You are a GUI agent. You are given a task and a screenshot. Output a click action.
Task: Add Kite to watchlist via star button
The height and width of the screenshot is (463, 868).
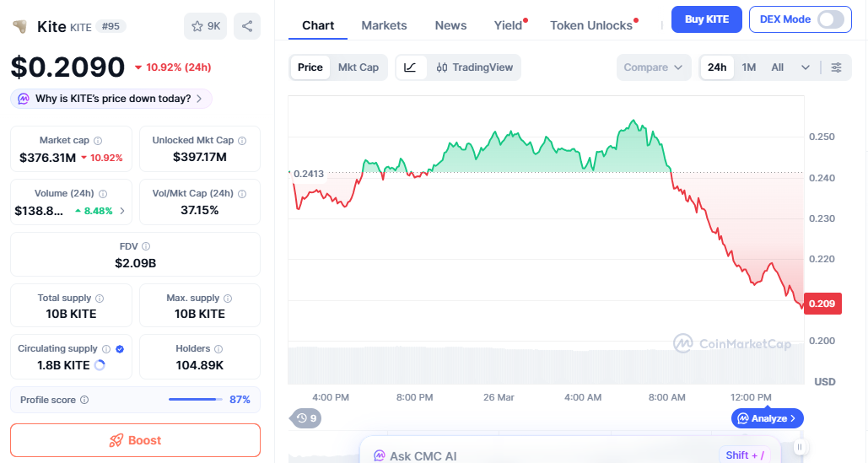tap(205, 26)
